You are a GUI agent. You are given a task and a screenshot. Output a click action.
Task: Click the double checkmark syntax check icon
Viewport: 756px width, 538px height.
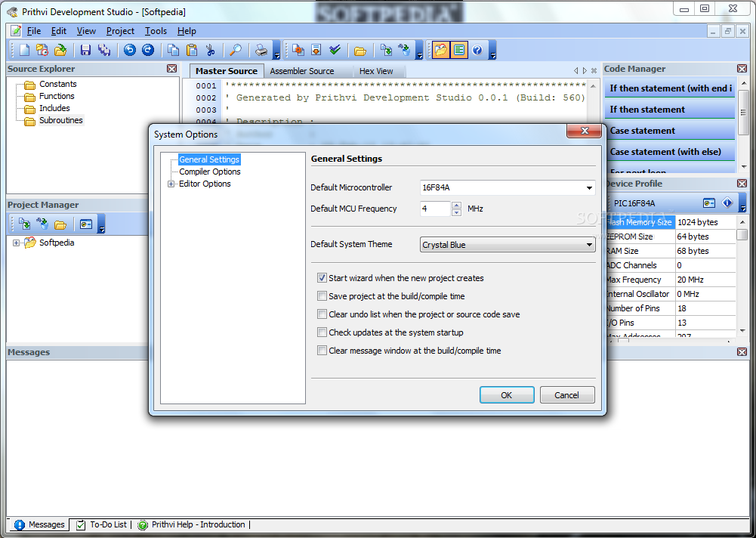coord(335,50)
